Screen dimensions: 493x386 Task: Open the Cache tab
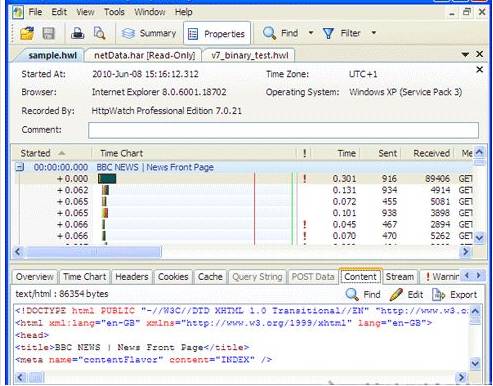(x=210, y=277)
